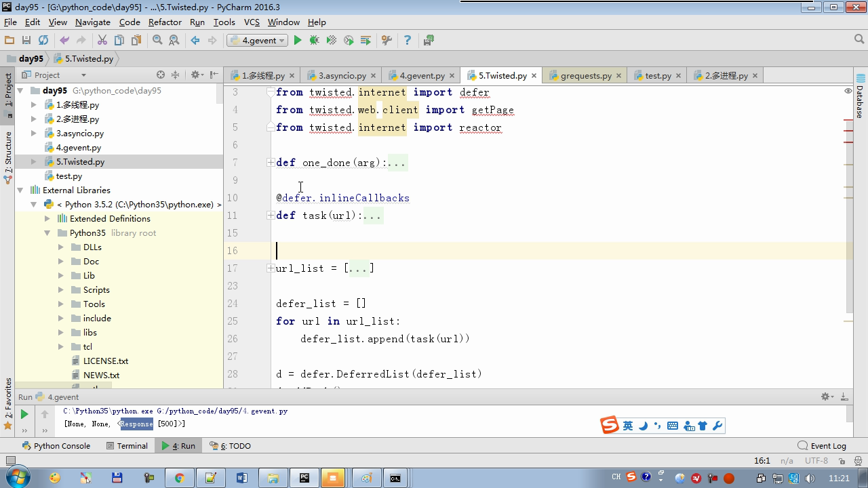Click the Synchronize icon in toolbar

[43, 41]
